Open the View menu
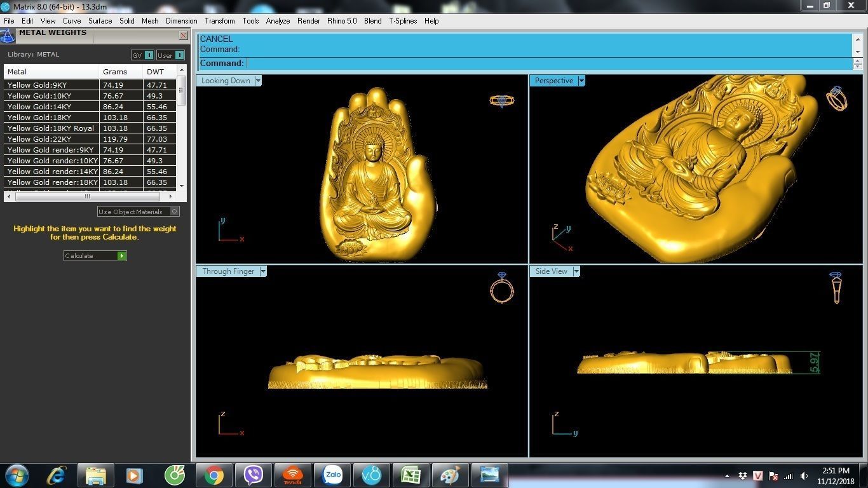The image size is (868, 488). (x=48, y=21)
